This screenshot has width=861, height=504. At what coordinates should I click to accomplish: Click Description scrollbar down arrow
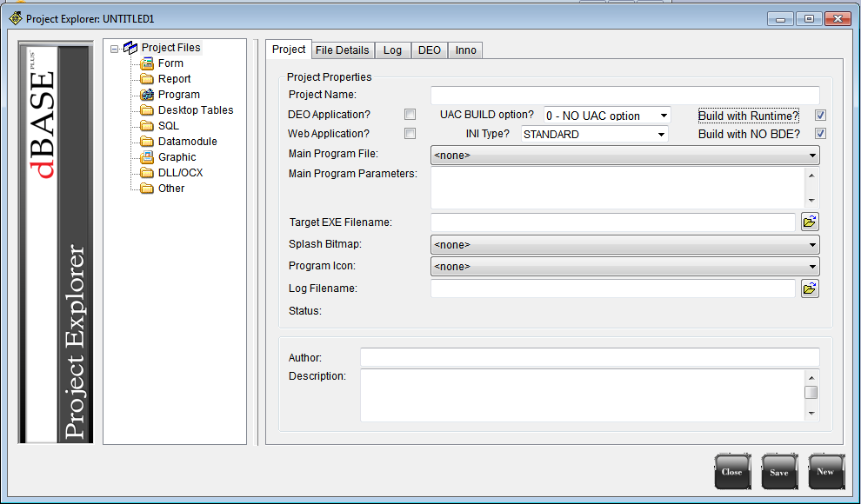pyautogui.click(x=811, y=414)
